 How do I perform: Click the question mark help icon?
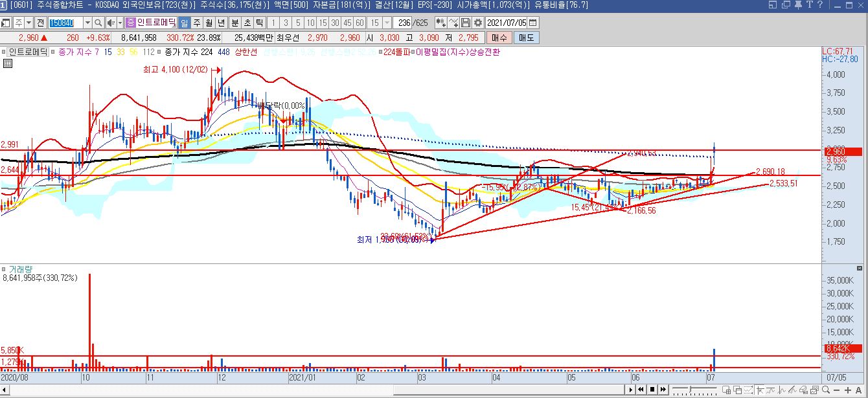[820, 5]
